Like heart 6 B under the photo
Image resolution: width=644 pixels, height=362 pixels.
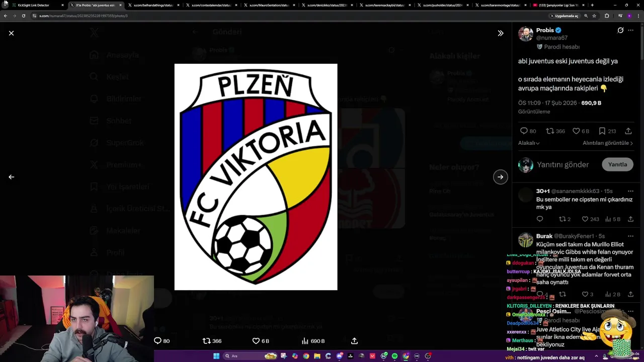[x=261, y=341]
